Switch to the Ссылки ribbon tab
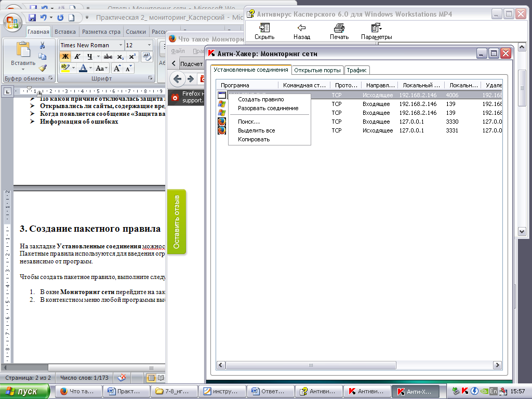This screenshot has height=399, width=532. [x=136, y=32]
